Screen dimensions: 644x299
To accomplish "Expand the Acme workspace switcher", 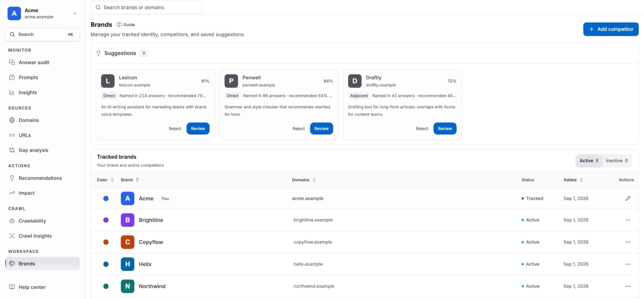I will tap(42, 14).
